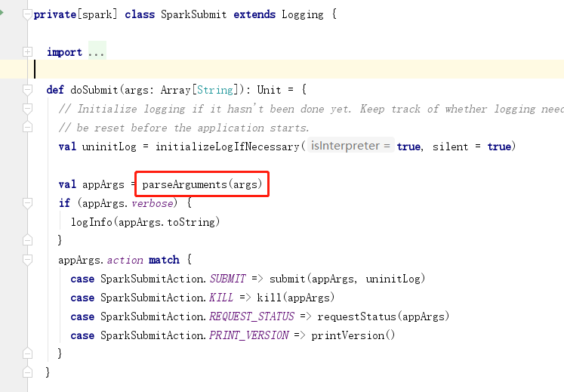Expand the folded '...' import placeholder
The width and height of the screenshot is (564, 392).
pyautogui.click(x=97, y=52)
